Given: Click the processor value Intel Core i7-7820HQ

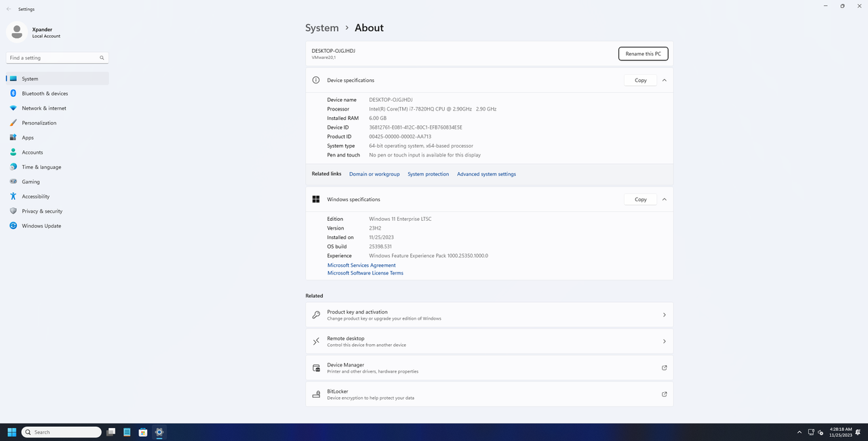Looking at the screenshot, I should 433,109.
